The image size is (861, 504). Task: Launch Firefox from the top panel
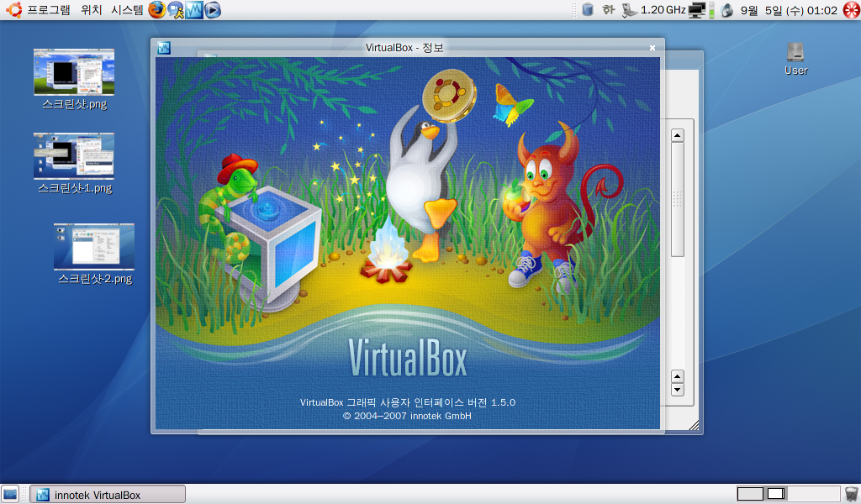click(x=157, y=10)
